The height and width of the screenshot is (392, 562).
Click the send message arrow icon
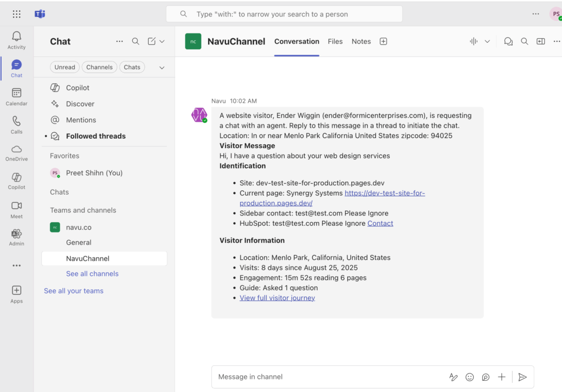click(522, 377)
